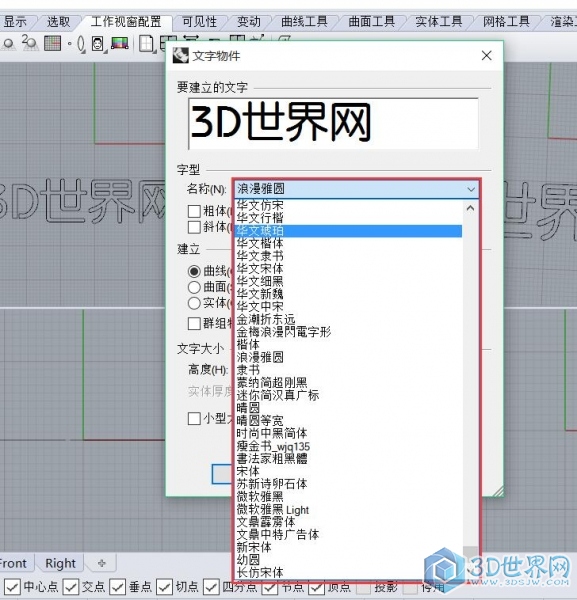This screenshot has height=600, width=577.
Task: Select the 实体 radio option
Action: tap(194, 303)
